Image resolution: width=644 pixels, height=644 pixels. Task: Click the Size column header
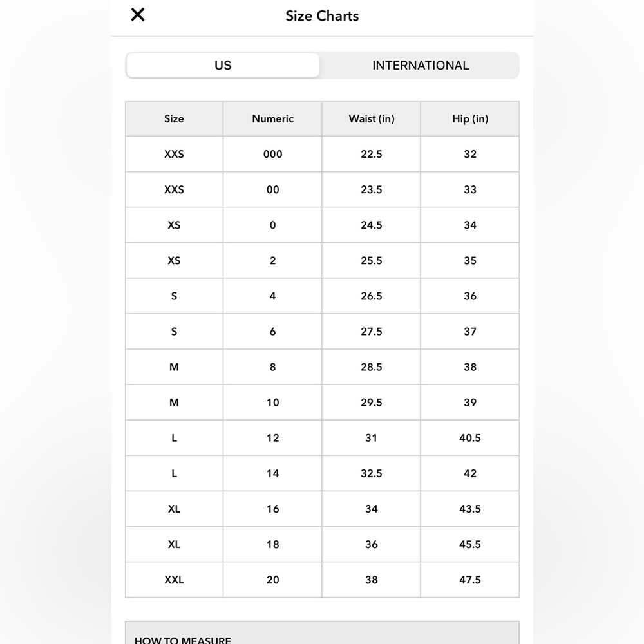(x=174, y=118)
